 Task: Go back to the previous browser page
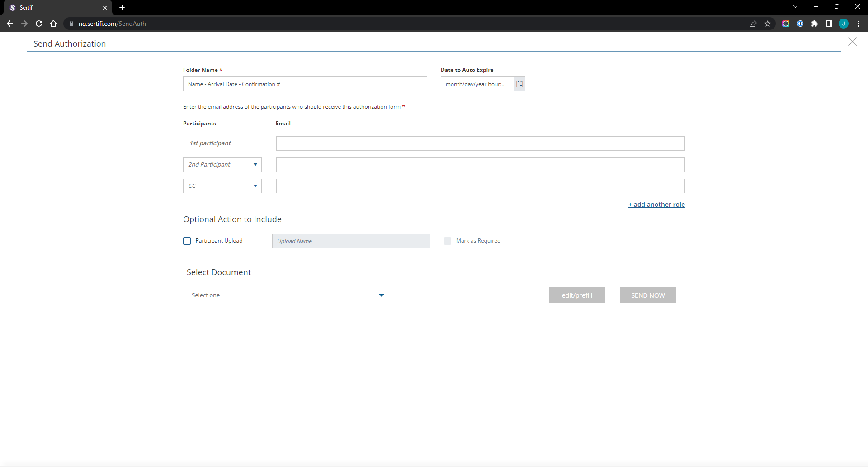coord(10,24)
